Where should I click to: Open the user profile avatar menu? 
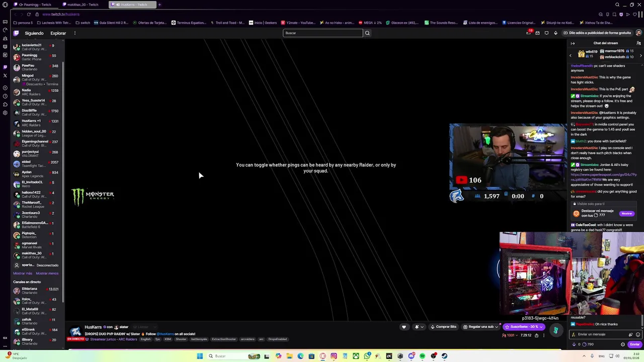coord(638,33)
